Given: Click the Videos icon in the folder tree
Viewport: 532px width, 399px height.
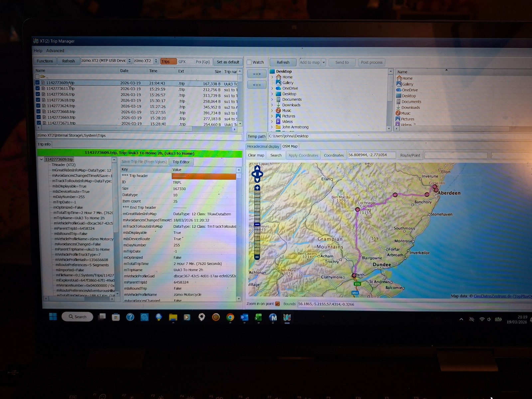Looking at the screenshot, I should pos(278,121).
